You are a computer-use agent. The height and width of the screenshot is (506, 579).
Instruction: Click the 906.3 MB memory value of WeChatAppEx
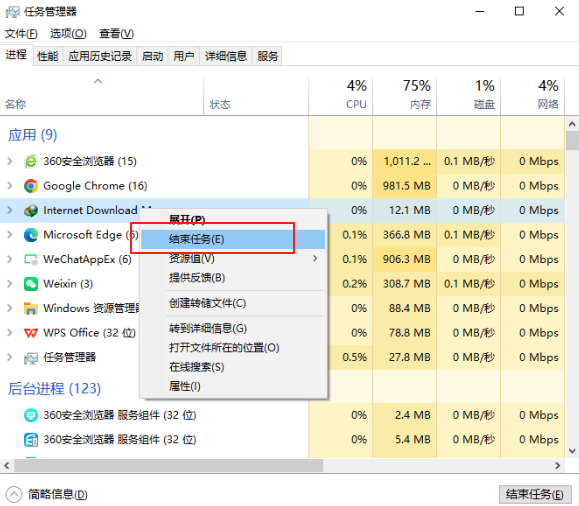pyautogui.click(x=407, y=260)
